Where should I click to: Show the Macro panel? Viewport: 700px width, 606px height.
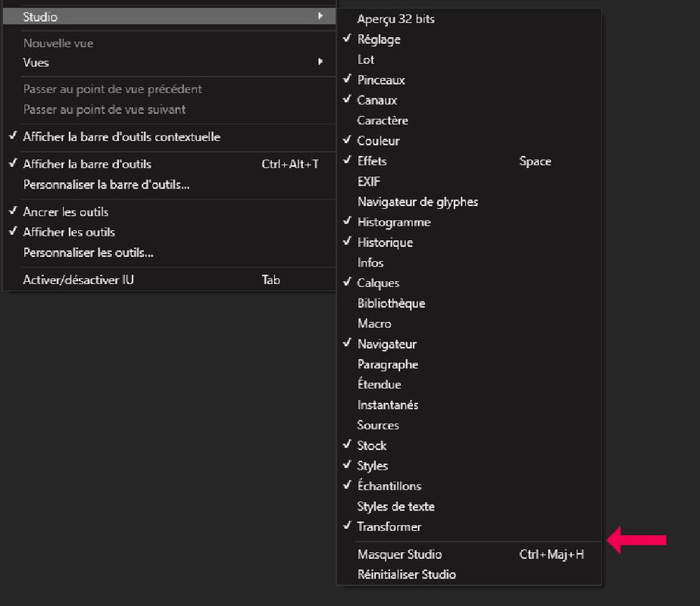coord(469,324)
